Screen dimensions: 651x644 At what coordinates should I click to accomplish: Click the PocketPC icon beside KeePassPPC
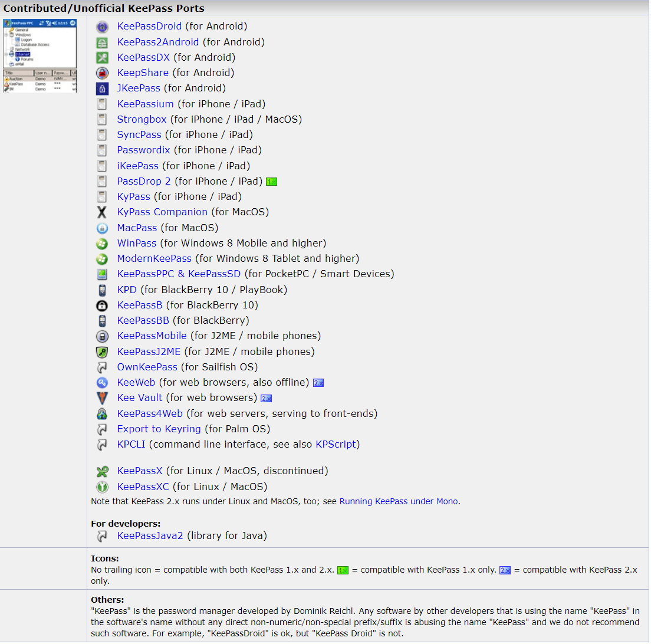102,274
